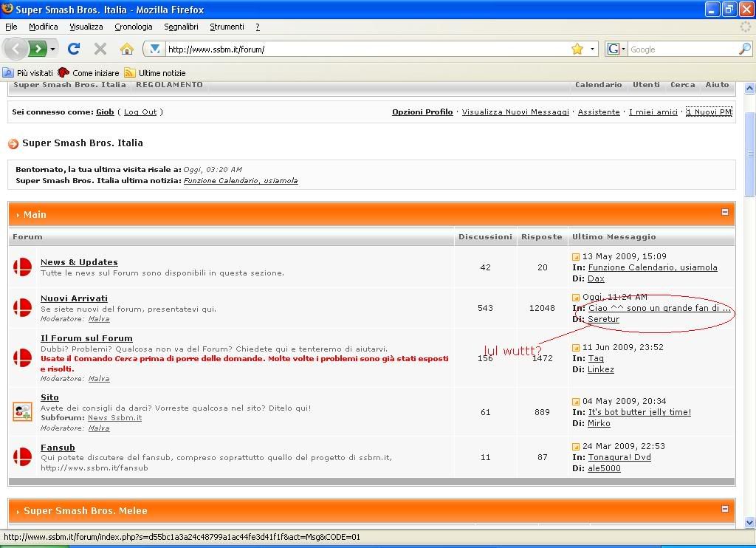The width and height of the screenshot is (756, 548).
Task: Click the Log Out link
Action: (x=140, y=112)
